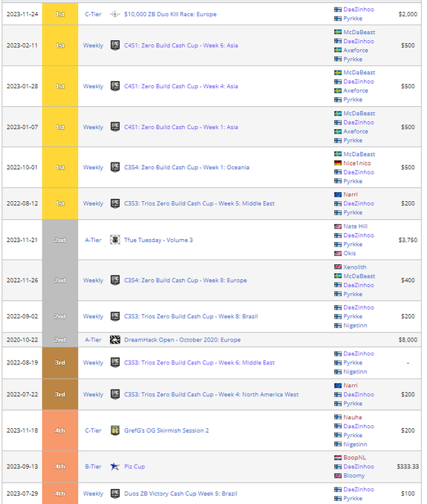Open C3S4: Zero Build Cash Cup - Week 8: Europe
427x504 pixels.
point(186,281)
